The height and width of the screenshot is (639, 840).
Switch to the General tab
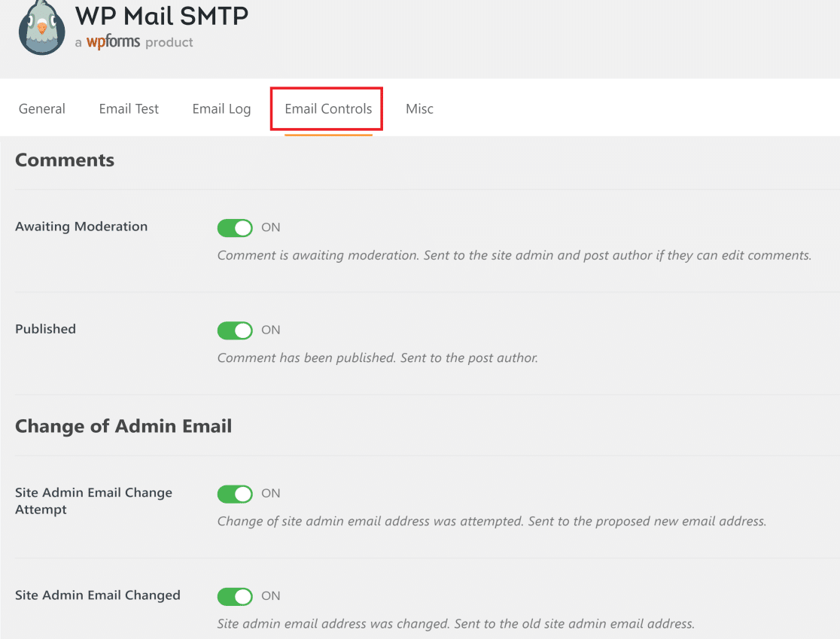pyautogui.click(x=41, y=108)
